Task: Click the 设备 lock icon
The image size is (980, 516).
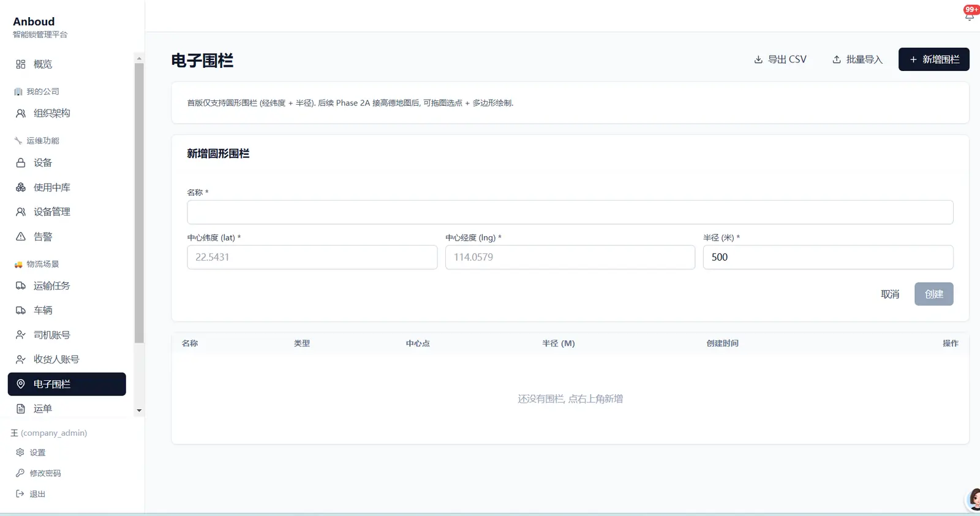Action: coord(21,163)
